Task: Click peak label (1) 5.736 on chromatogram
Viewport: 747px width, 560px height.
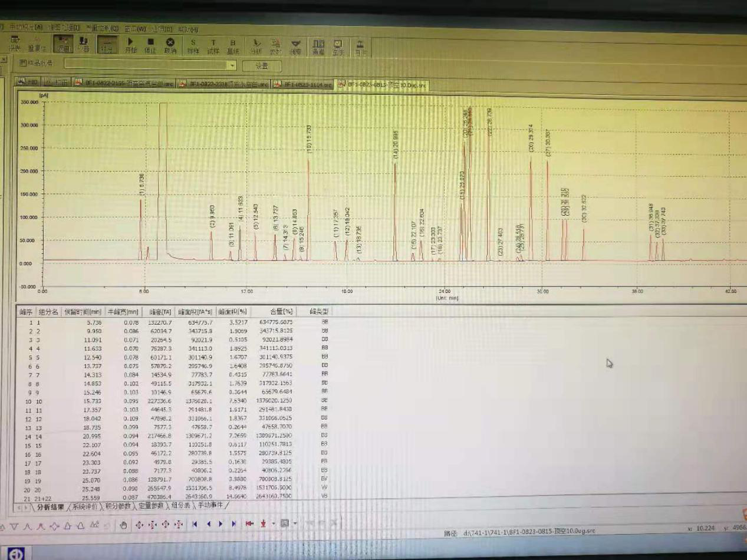Action: [141, 184]
